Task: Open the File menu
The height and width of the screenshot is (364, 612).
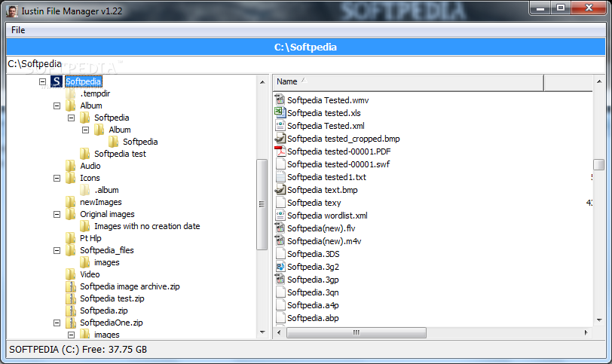Action: [18, 30]
